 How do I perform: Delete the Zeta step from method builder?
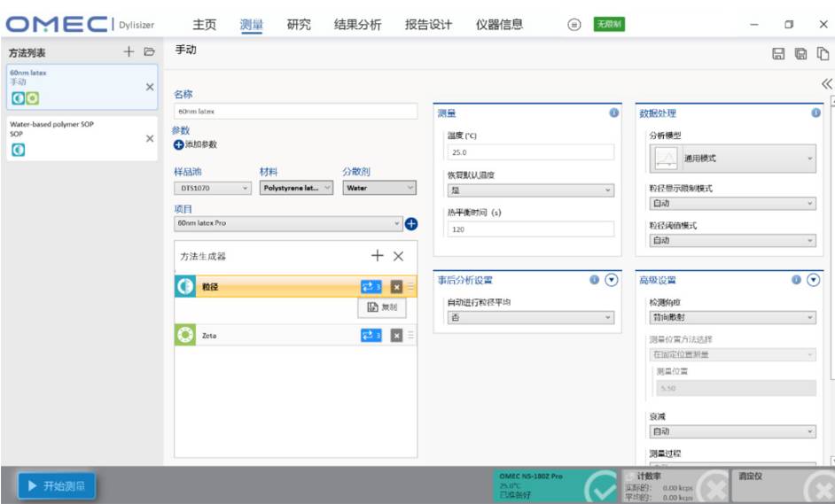point(396,335)
